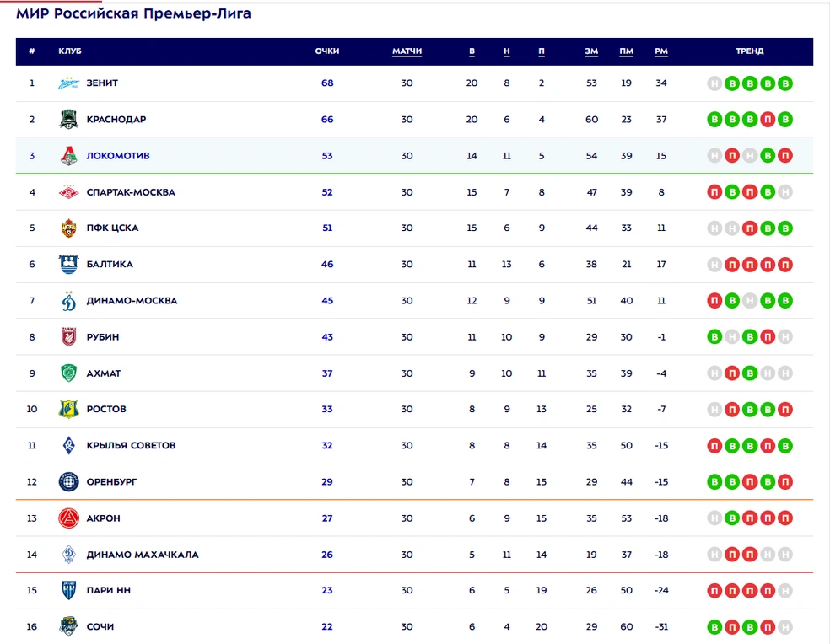
Task: Click Akron's 27 points value
Action: pos(327,518)
